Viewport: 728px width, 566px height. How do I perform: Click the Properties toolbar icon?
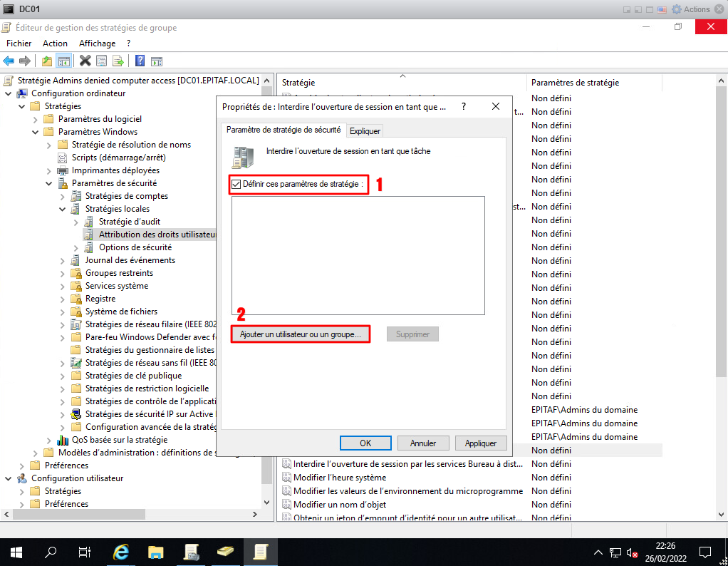click(x=102, y=61)
